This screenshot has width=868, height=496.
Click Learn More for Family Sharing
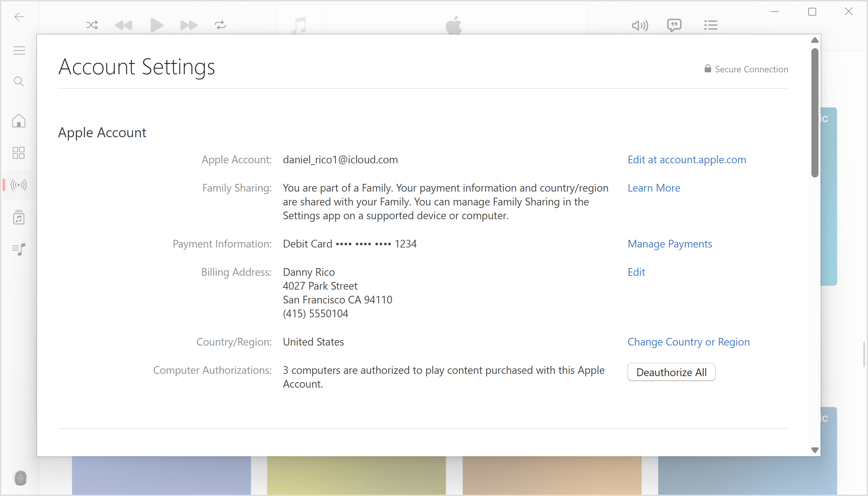tap(653, 187)
